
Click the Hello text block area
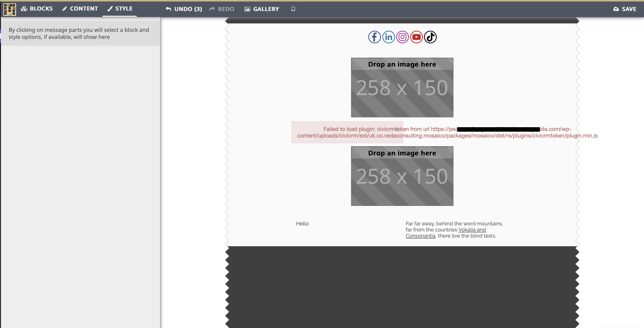pyautogui.click(x=302, y=223)
